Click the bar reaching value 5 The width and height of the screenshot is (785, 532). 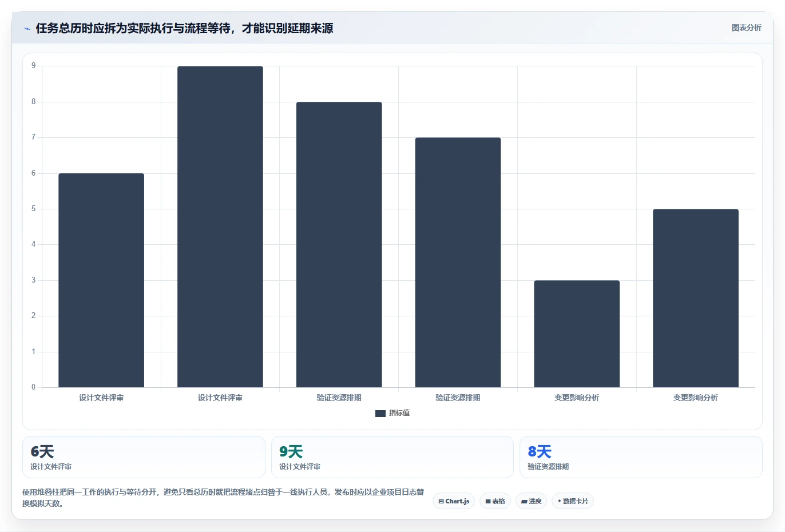pyautogui.click(x=696, y=298)
